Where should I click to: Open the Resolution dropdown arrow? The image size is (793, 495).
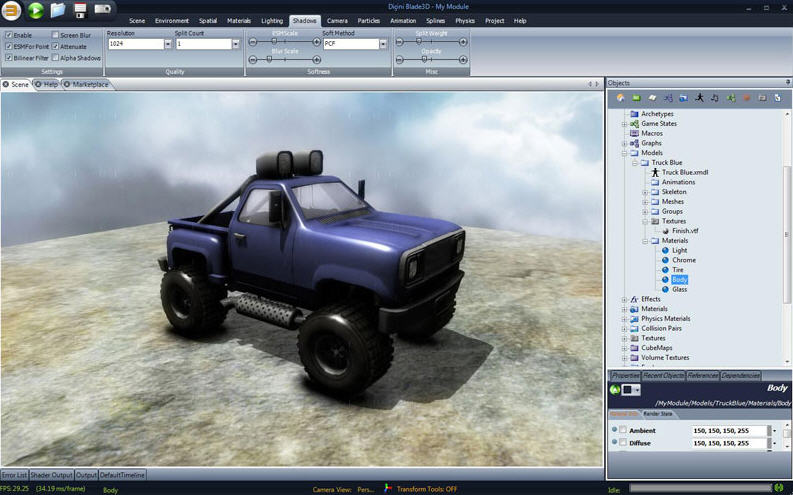(x=168, y=44)
